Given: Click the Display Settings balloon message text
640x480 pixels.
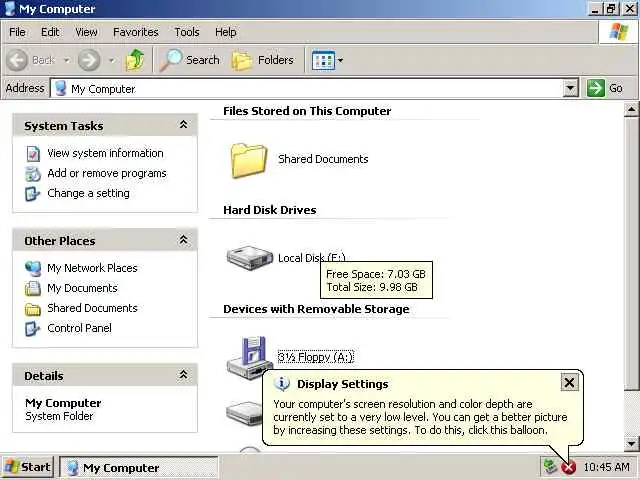Looking at the screenshot, I should 420,417.
